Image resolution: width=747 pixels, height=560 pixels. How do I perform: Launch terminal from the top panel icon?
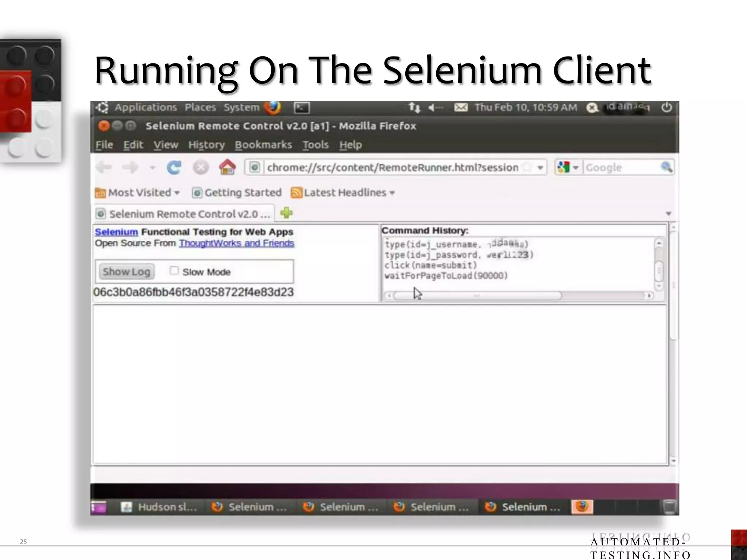[x=302, y=108]
